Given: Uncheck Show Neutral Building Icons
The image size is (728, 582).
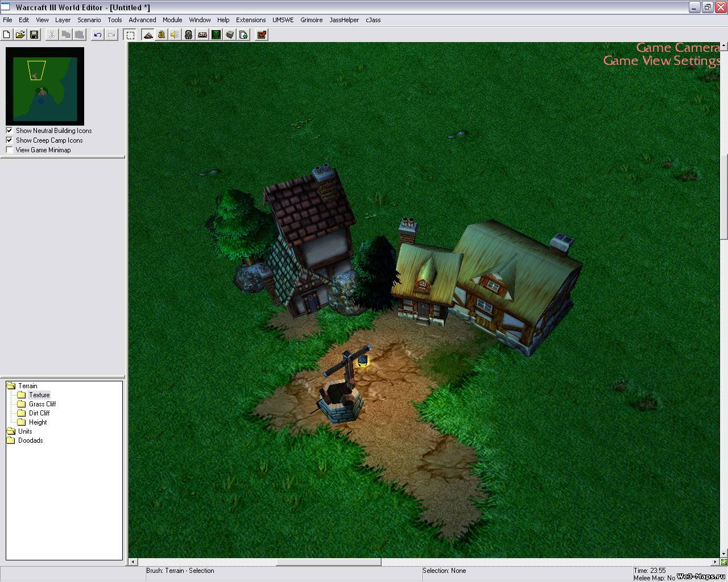Looking at the screenshot, I should coord(9,131).
